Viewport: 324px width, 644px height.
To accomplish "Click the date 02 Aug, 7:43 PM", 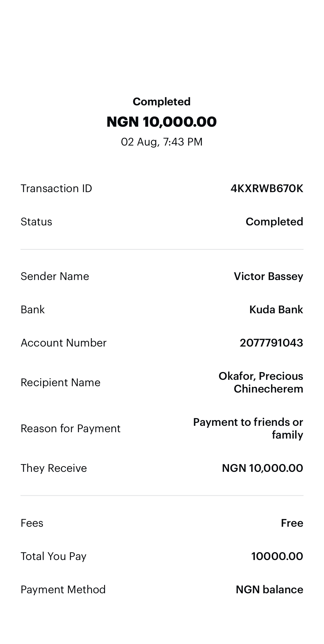I will (162, 142).
